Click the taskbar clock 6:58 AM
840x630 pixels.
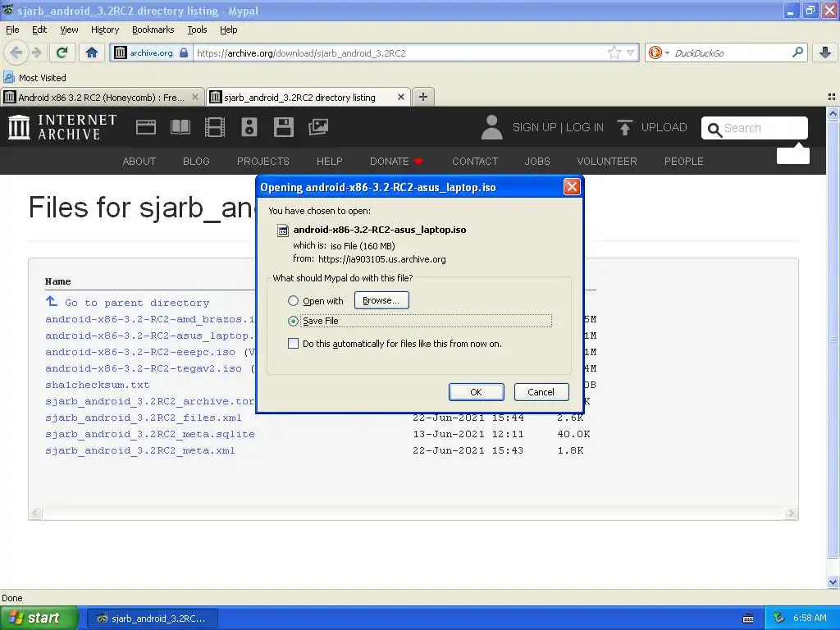810,619
